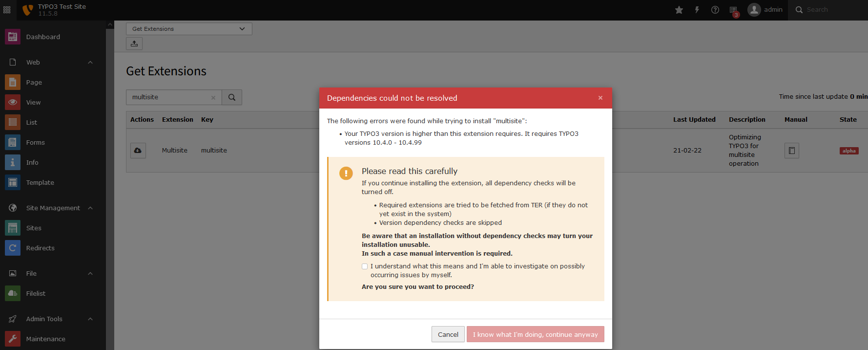Click the Manual column header
868x350 pixels.
[796, 120]
